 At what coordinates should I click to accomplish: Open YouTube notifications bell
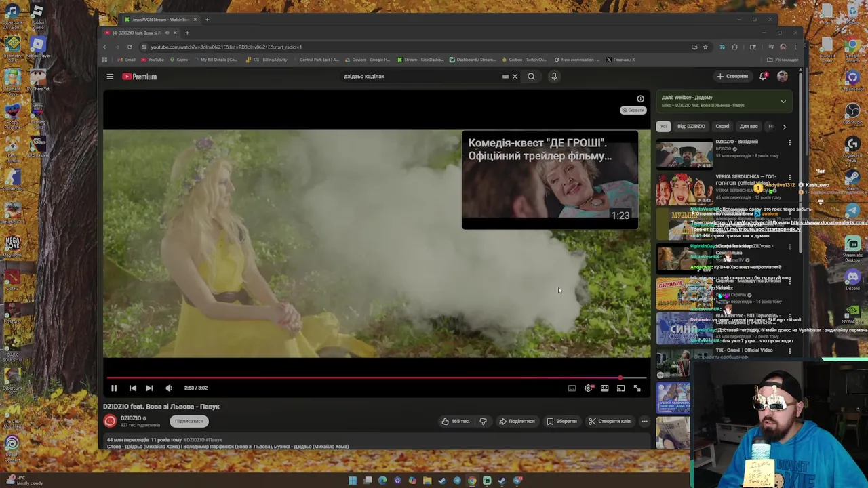tap(764, 77)
